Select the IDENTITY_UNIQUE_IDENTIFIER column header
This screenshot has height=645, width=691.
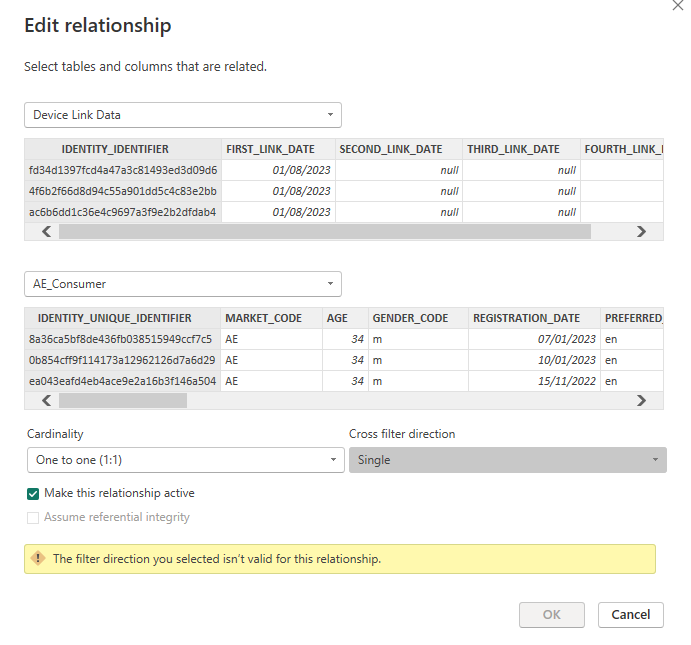[123, 318]
